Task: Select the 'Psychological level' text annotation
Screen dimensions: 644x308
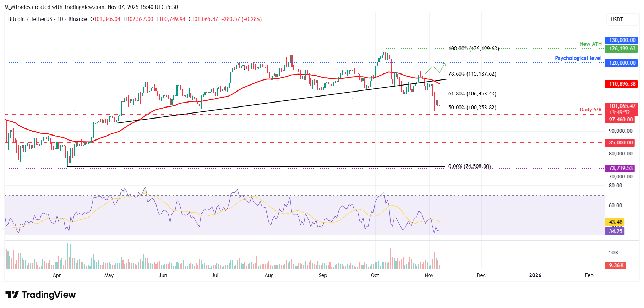Action: point(578,58)
